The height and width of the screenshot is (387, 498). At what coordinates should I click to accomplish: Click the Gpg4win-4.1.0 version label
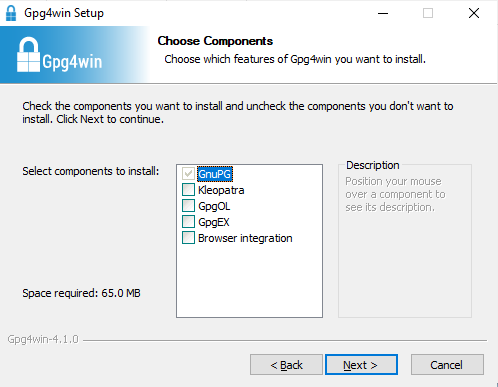43,339
